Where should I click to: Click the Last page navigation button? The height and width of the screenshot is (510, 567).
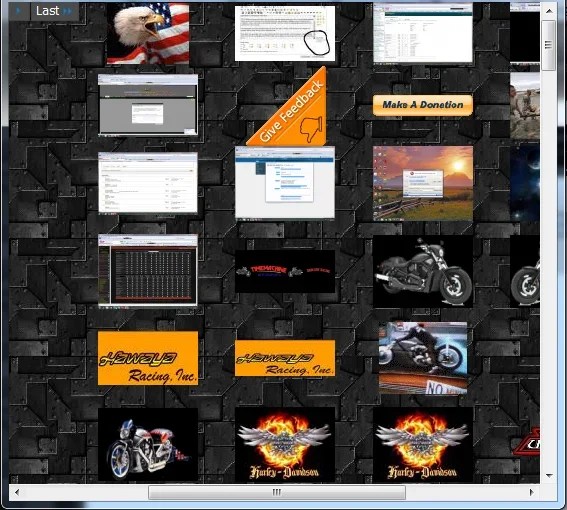[55, 11]
